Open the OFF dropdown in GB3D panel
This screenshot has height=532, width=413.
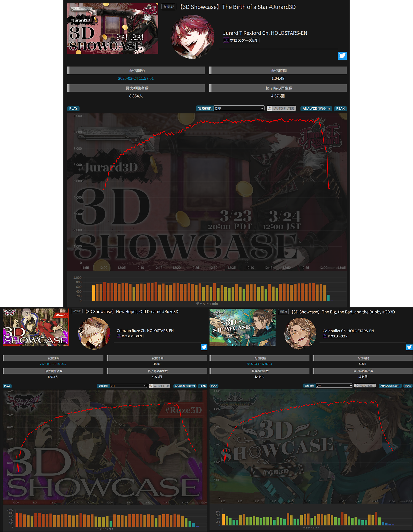(x=334, y=385)
